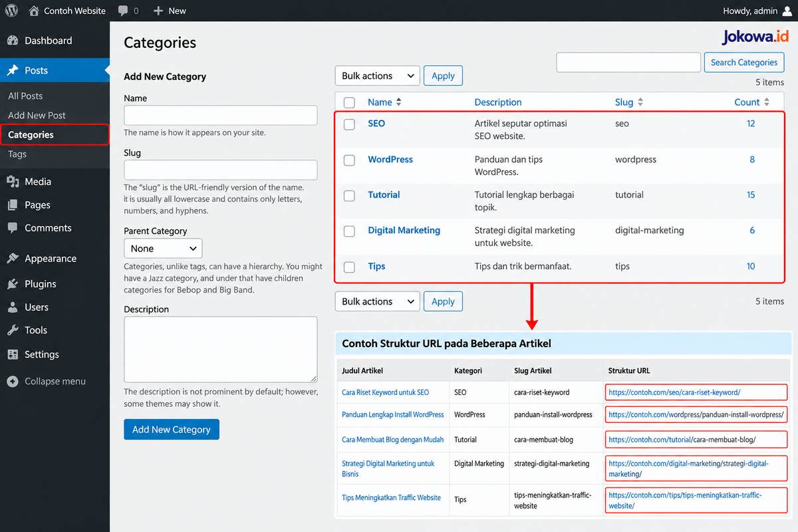Image resolution: width=798 pixels, height=532 pixels.
Task: Click the Tools wrench icon
Action: tap(13, 331)
